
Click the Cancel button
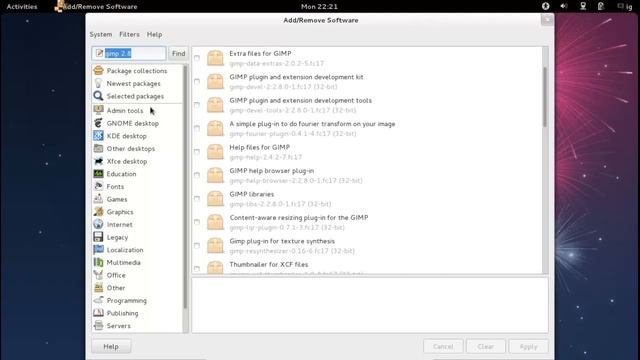click(443, 347)
